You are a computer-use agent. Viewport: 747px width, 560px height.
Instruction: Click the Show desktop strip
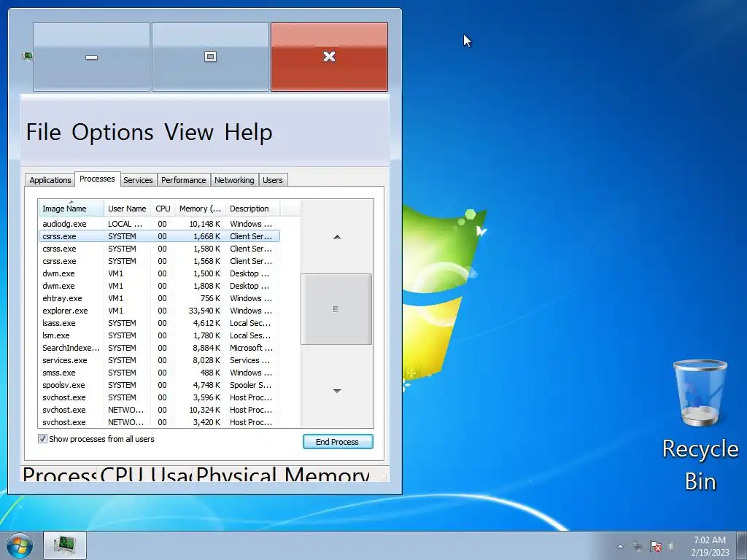pyautogui.click(x=743, y=545)
